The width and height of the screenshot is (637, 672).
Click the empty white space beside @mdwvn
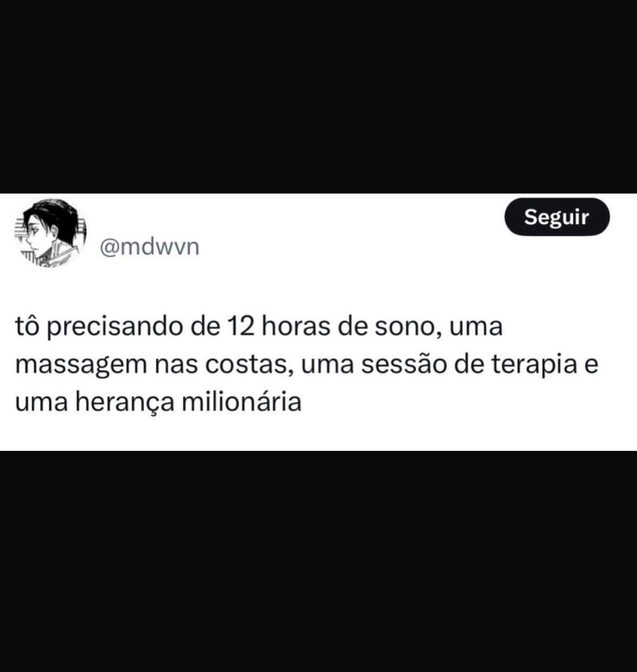point(351,247)
